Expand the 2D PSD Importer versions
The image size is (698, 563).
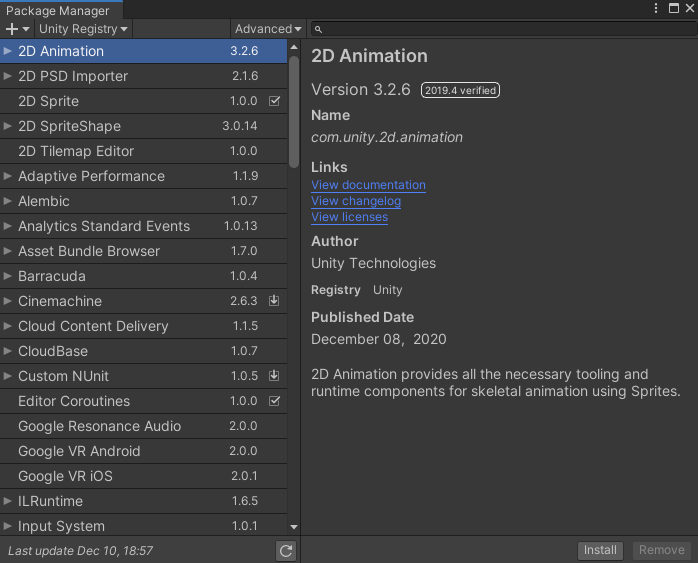tap(7, 76)
